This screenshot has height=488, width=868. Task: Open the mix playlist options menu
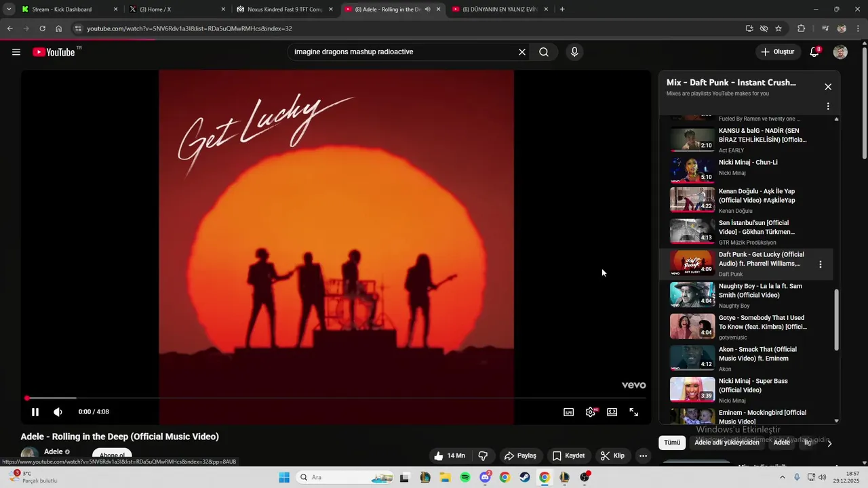[x=828, y=106]
